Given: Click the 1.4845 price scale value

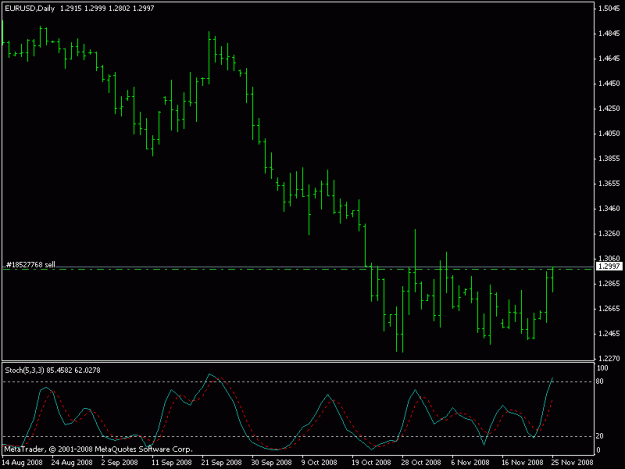Looking at the screenshot, I should [609, 33].
